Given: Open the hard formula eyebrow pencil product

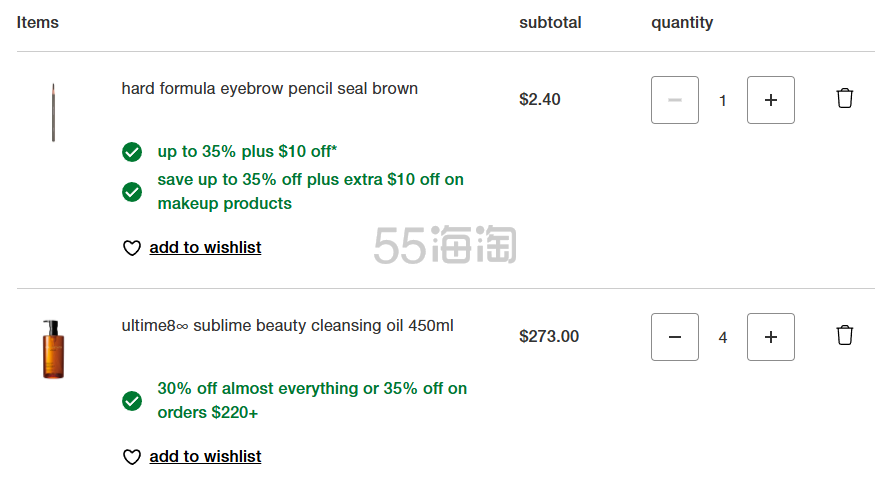Looking at the screenshot, I should coord(269,89).
